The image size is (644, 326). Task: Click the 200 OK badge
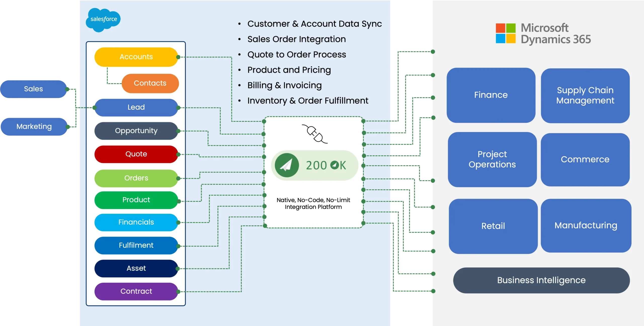point(315,165)
